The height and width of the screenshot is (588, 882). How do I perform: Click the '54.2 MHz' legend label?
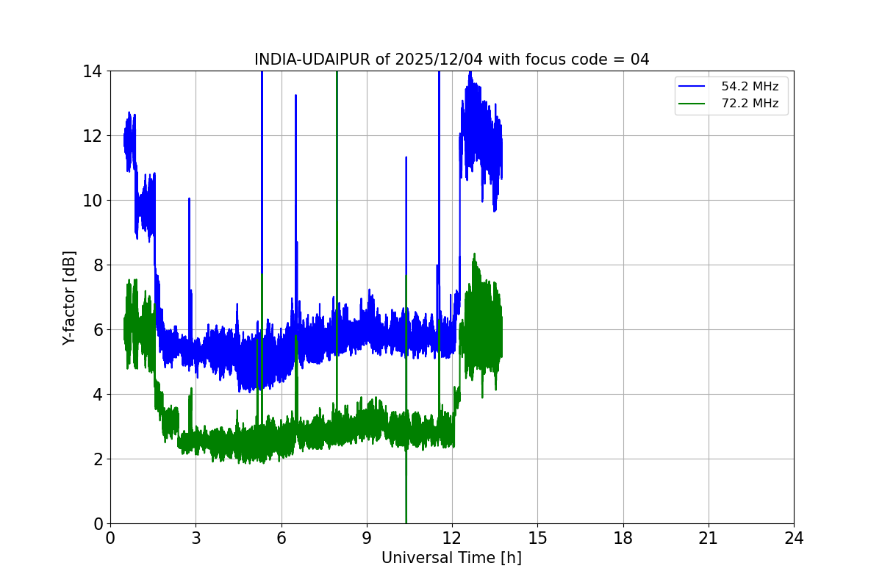point(750,87)
